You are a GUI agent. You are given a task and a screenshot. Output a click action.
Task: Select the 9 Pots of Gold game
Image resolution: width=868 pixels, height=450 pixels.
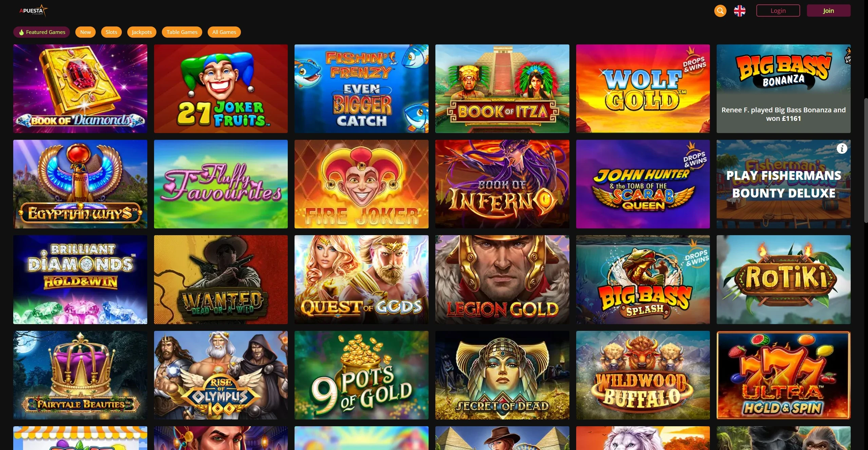pyautogui.click(x=361, y=375)
